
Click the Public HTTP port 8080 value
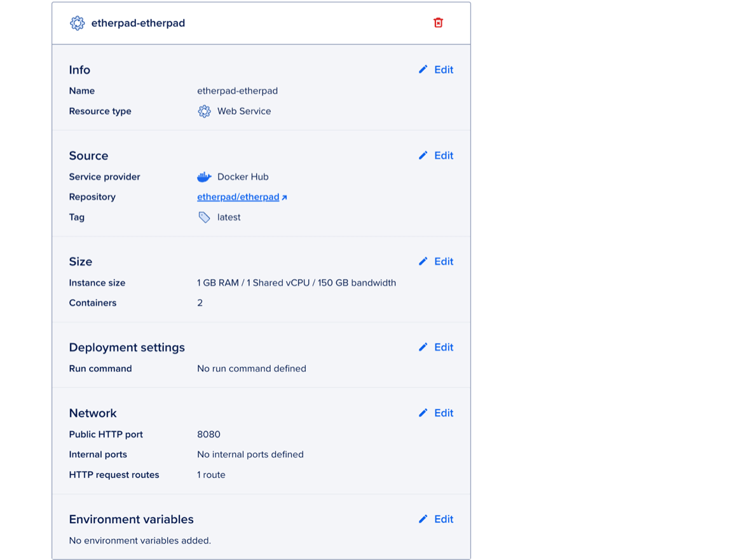coord(208,434)
